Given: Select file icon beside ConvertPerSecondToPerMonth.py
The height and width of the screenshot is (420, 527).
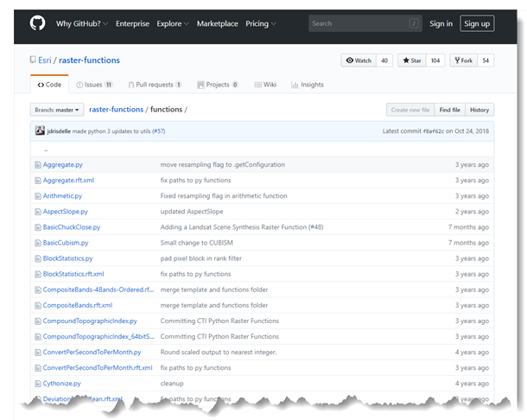Looking at the screenshot, I should coord(38,353).
